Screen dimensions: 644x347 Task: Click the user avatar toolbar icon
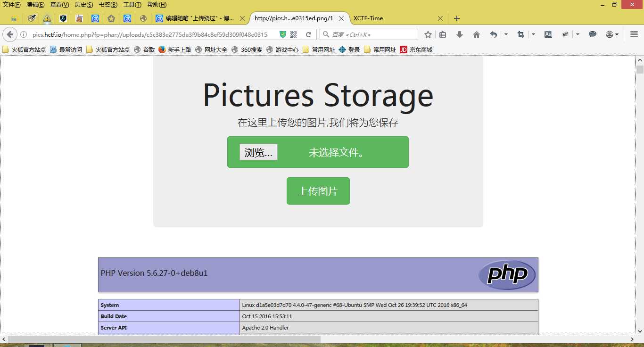(x=610, y=34)
